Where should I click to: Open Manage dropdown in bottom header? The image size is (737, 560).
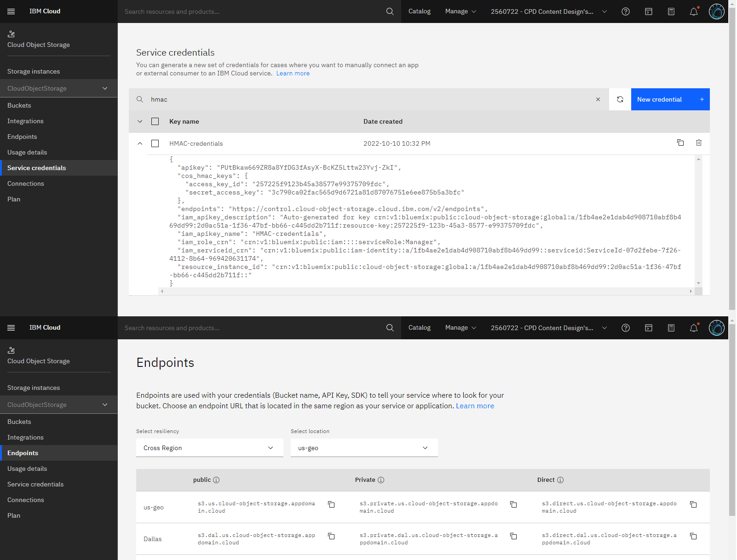[461, 328]
